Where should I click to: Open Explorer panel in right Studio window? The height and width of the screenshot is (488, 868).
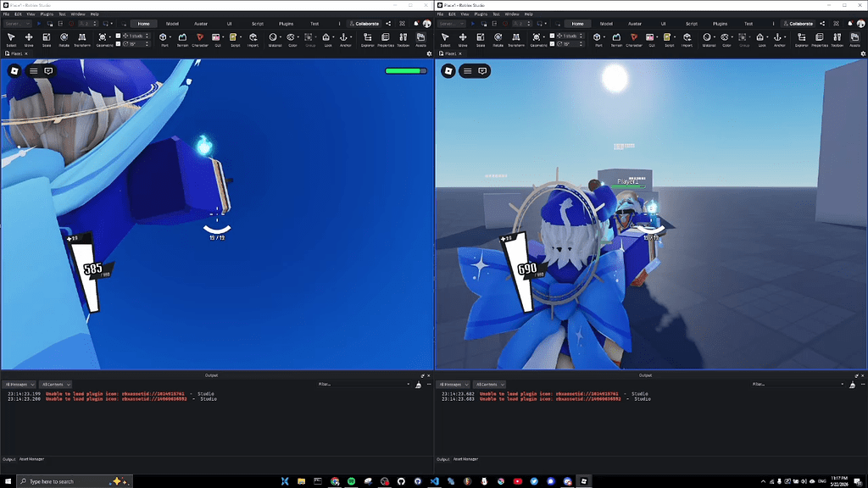coord(802,39)
